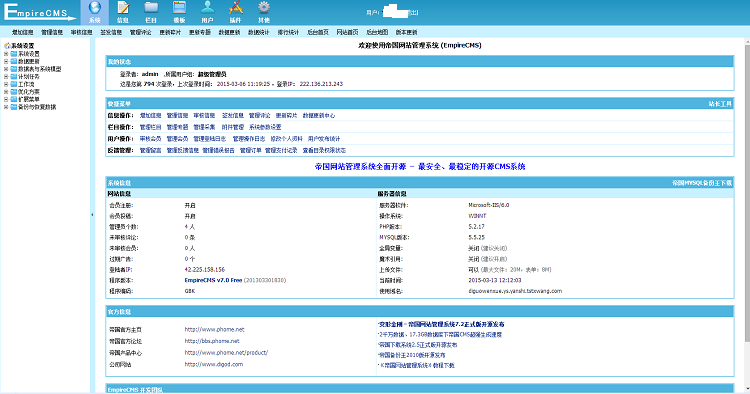Open 管理登陆日志 quick menu link
This screenshot has width=750, height=394.
pyautogui.click(x=210, y=139)
